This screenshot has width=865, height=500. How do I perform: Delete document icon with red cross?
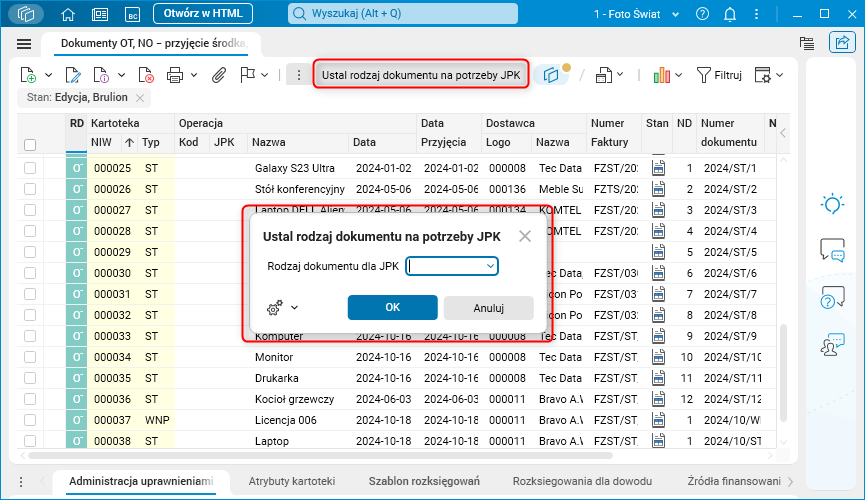pos(146,75)
